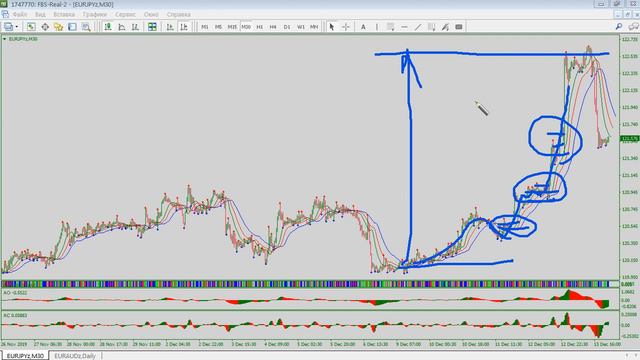Click the application icon in menu bar
This screenshot has width=640, height=360.
5,14
